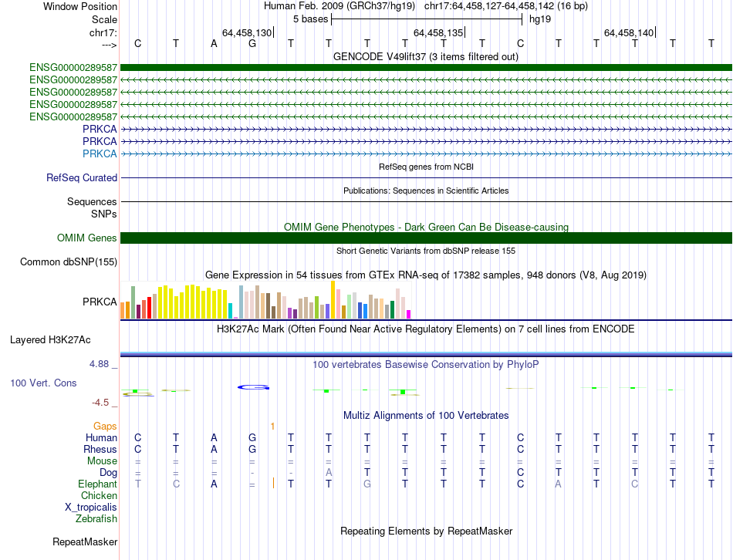The image size is (733, 560).
Task: Click the solid green ENSG00000289587 exon bar
Action: [426, 67]
